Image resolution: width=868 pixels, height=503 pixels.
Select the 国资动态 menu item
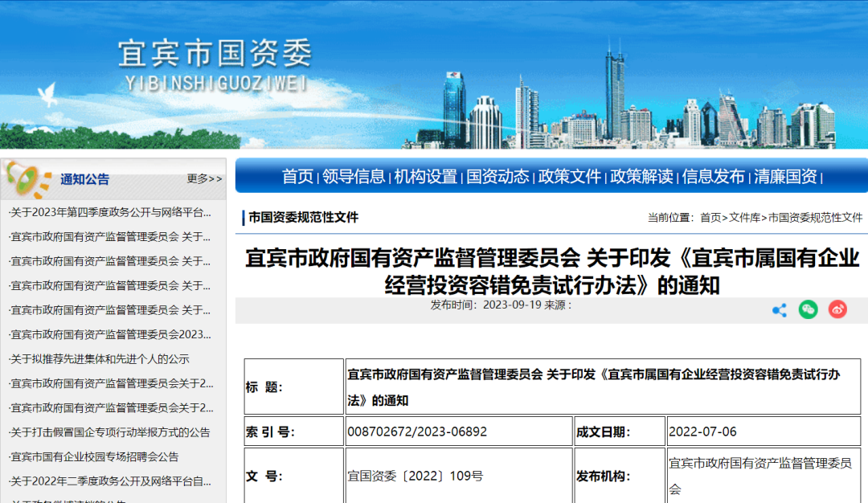[x=497, y=177]
